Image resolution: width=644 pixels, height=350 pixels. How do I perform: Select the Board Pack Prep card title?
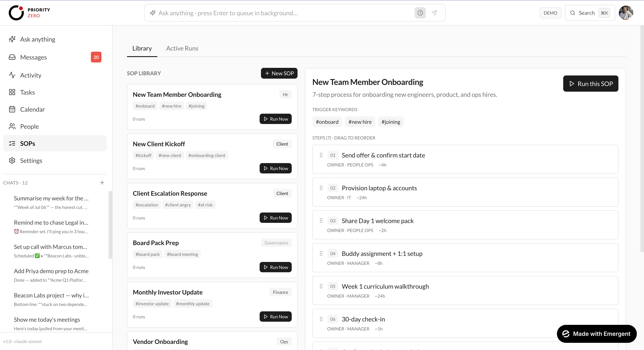[156, 243]
